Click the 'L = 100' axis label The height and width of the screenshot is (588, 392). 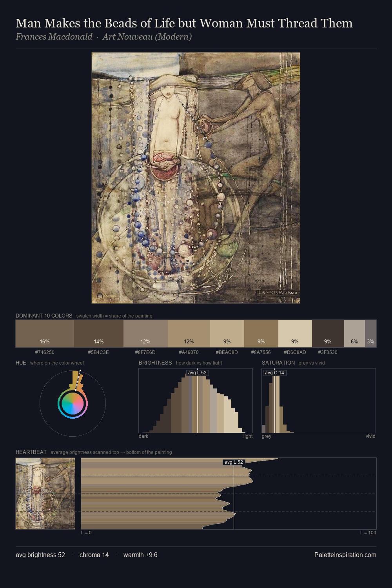click(368, 533)
